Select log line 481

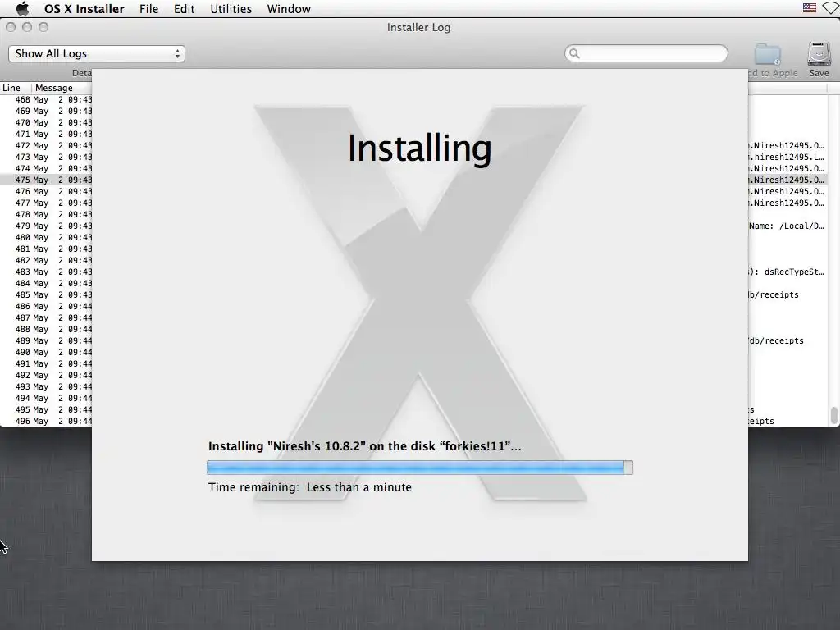click(x=46, y=249)
